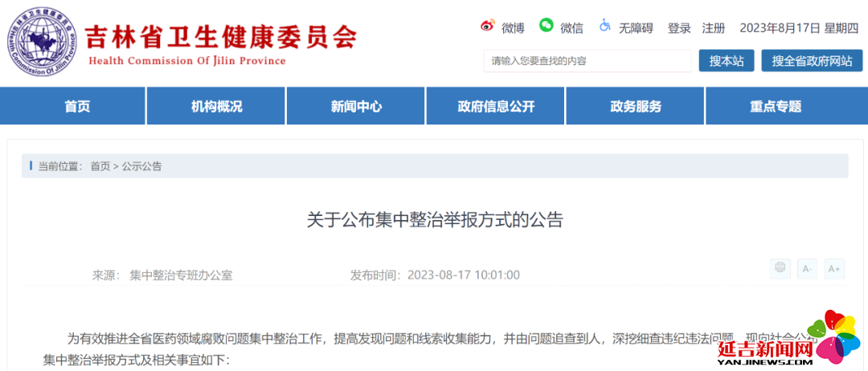Open the 重点专题 navigation tab
Viewport: 868px width, 371px height.
pyautogui.click(x=776, y=107)
